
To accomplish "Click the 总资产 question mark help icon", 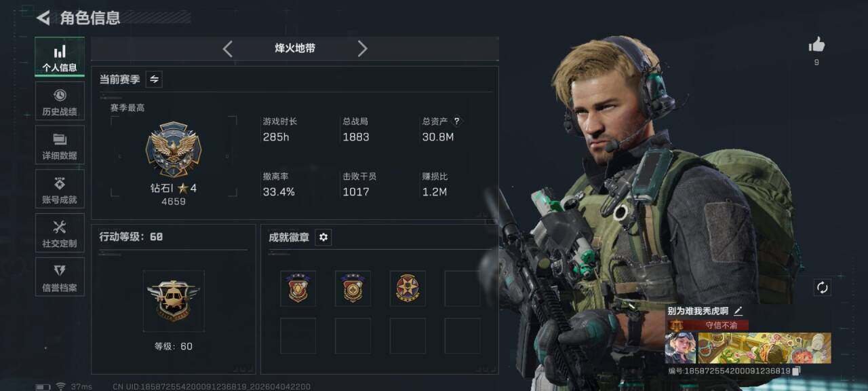I will click(x=456, y=122).
